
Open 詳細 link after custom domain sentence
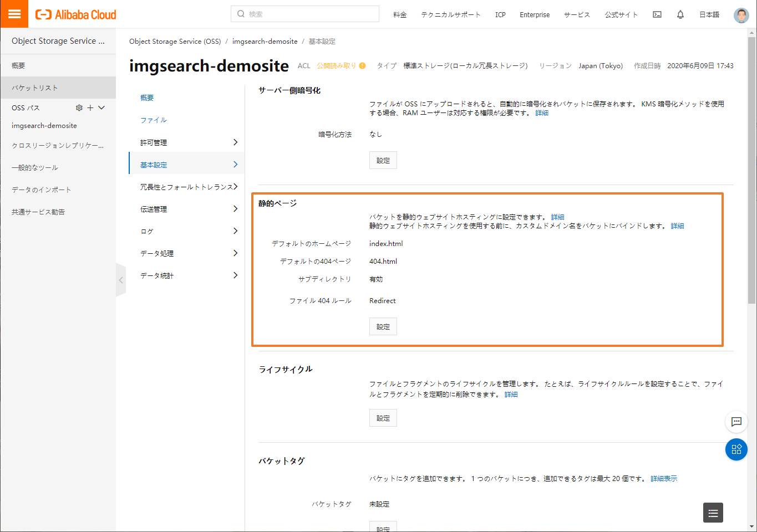[678, 226]
